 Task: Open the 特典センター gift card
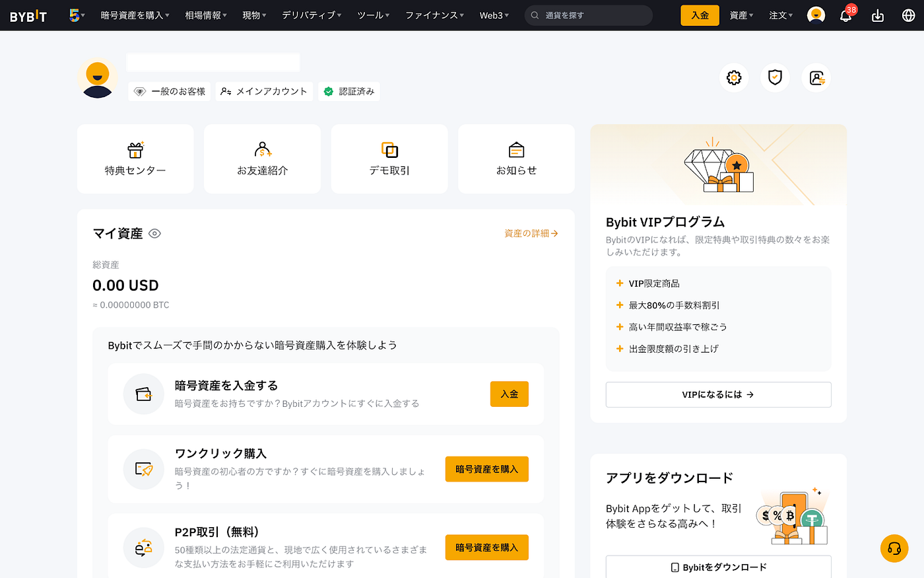pos(135,159)
